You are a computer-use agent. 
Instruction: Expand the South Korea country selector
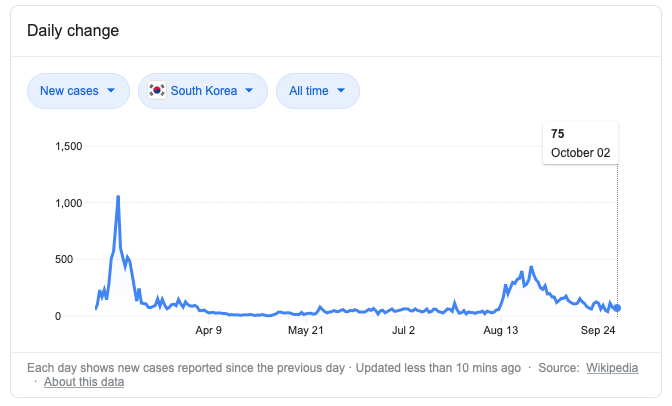pos(203,91)
